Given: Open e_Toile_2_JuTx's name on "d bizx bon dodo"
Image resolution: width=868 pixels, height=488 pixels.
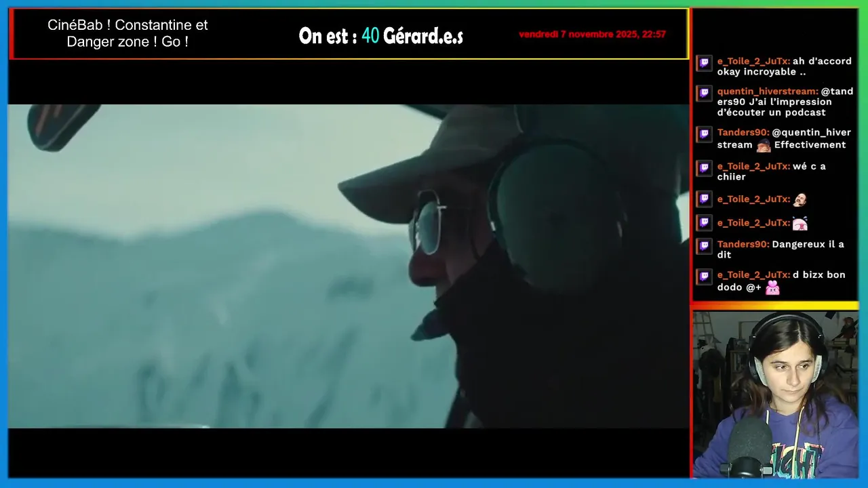Looking at the screenshot, I should (753, 275).
